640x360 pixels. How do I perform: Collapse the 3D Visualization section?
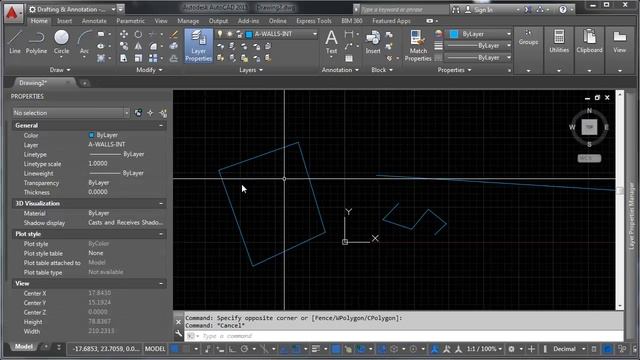(161, 203)
